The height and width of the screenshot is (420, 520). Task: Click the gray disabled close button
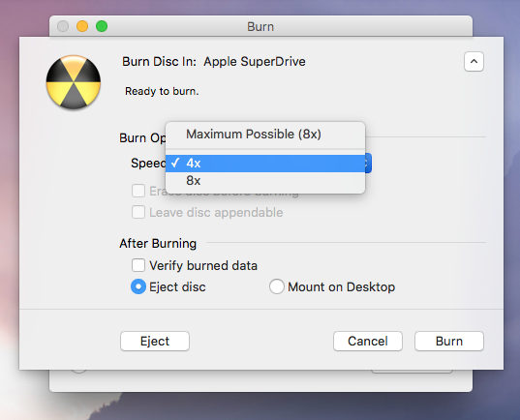point(63,26)
